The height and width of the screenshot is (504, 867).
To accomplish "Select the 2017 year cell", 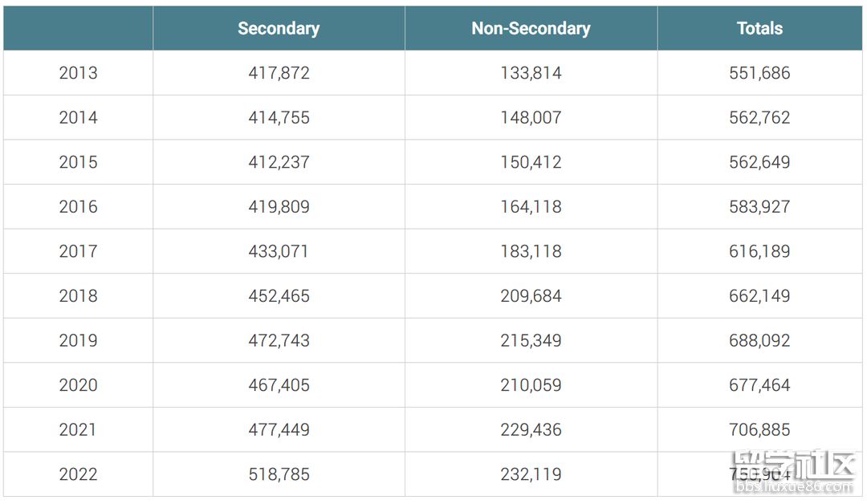I will (x=78, y=251).
